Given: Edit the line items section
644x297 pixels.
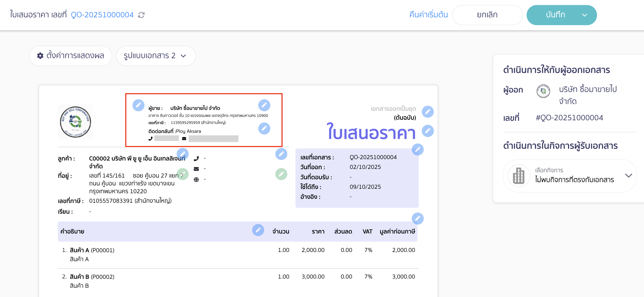Looking at the screenshot, I should [x=418, y=218].
